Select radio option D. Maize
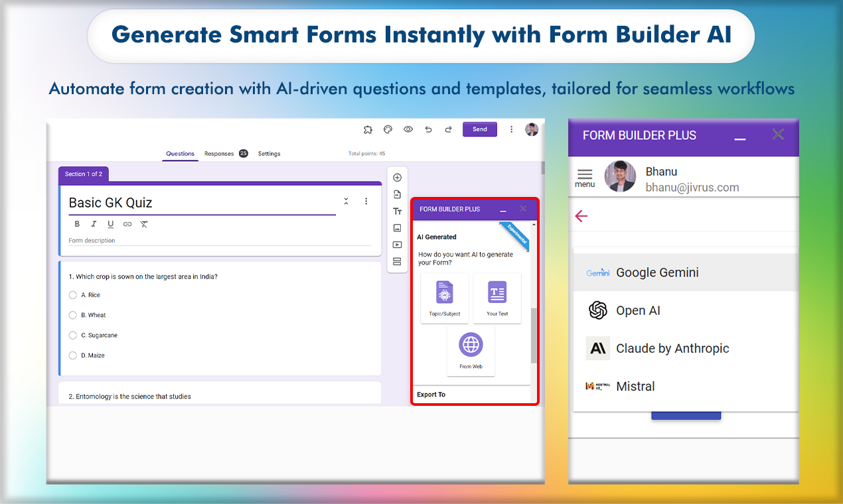The height and width of the screenshot is (504, 843). 73,355
